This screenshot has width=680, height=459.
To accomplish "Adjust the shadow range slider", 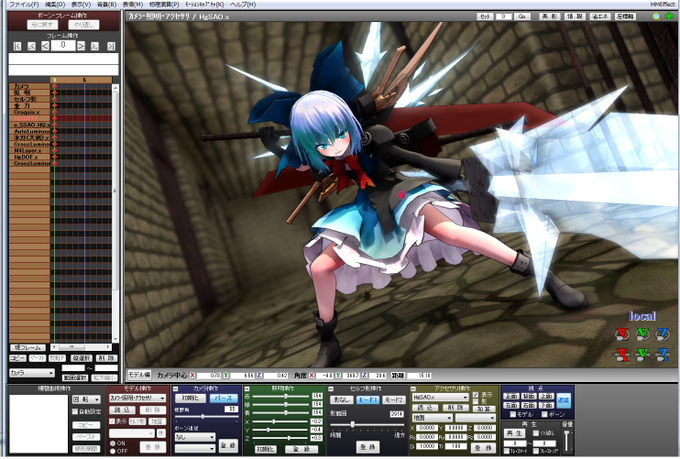I will pos(367,424).
